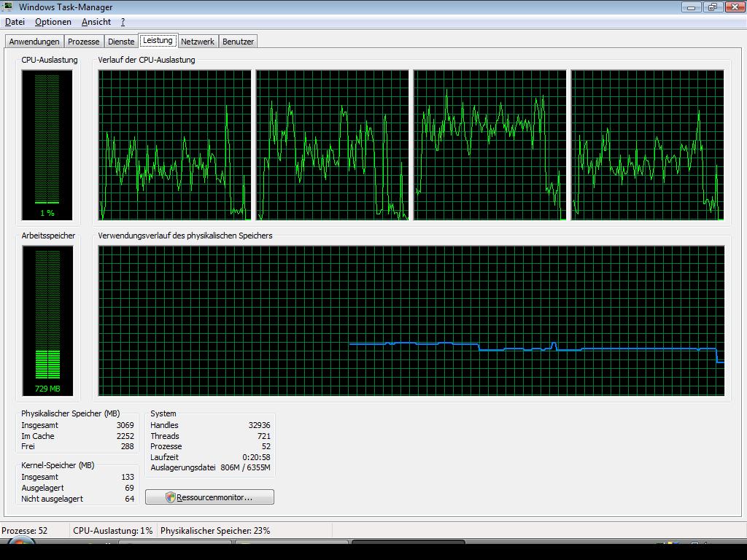The width and height of the screenshot is (747, 560).
Task: Open the Ansicht menu
Action: point(96,22)
